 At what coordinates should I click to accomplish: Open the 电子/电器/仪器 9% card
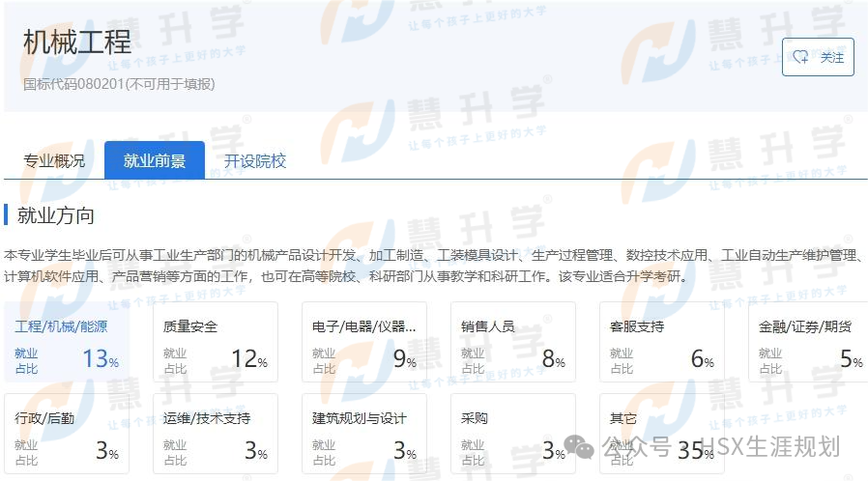(364, 342)
